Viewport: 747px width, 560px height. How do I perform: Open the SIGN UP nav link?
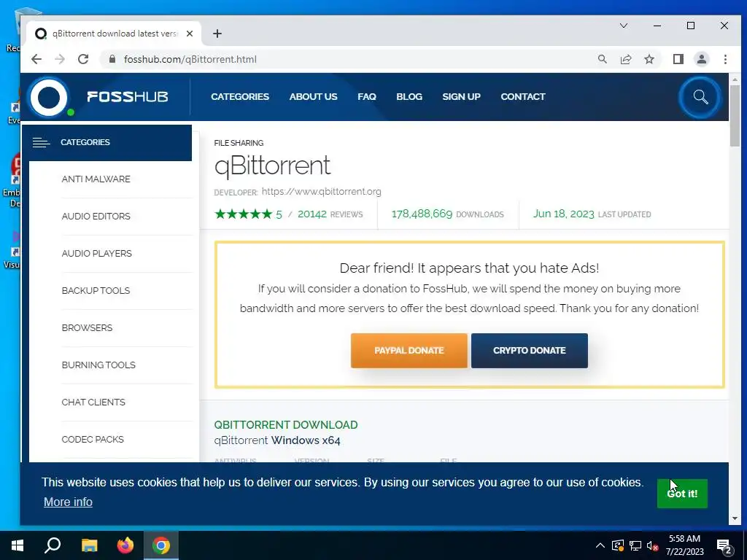(x=461, y=97)
